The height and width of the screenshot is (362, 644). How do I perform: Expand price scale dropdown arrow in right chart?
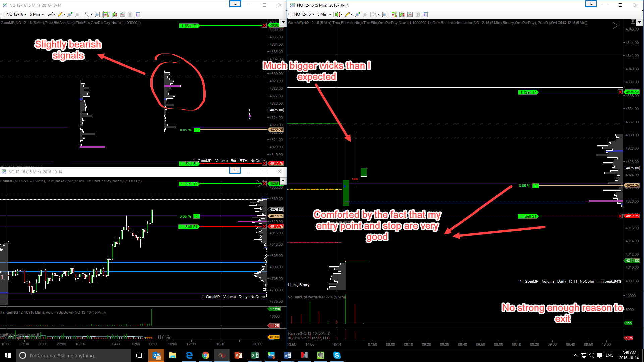(x=639, y=22)
